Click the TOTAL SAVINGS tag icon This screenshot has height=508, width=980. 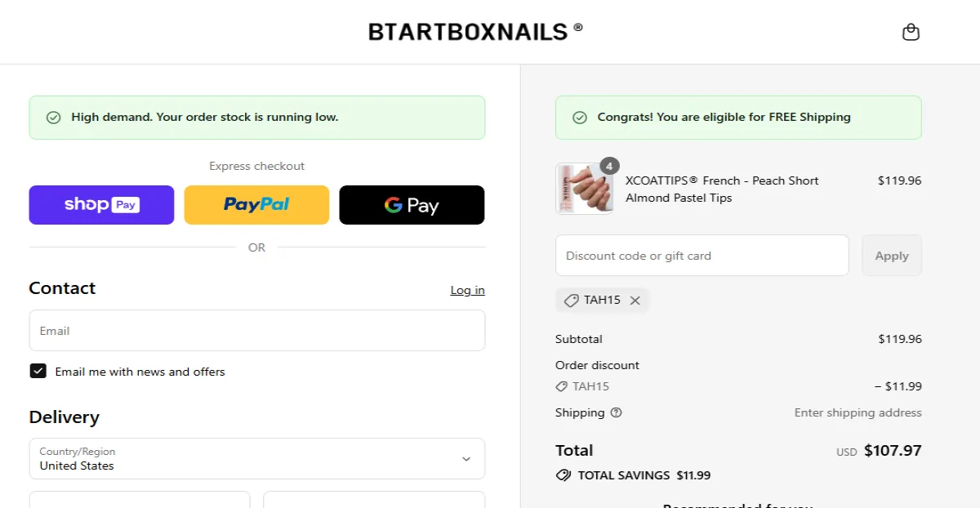click(x=563, y=475)
